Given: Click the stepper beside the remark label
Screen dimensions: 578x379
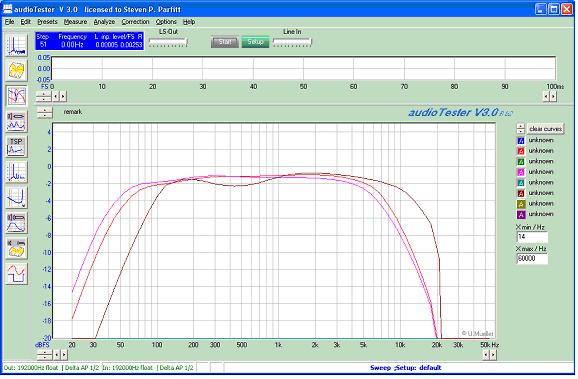Looking at the screenshot, I should coord(45,113).
